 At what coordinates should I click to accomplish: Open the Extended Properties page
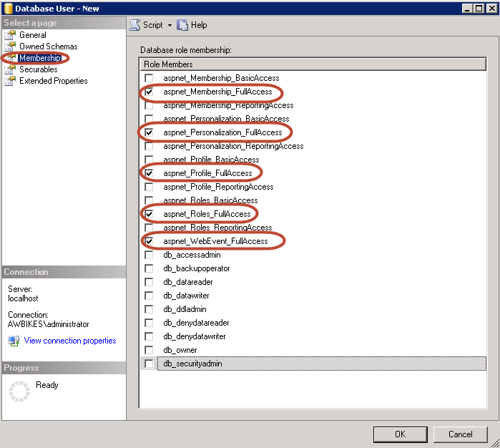(53, 81)
